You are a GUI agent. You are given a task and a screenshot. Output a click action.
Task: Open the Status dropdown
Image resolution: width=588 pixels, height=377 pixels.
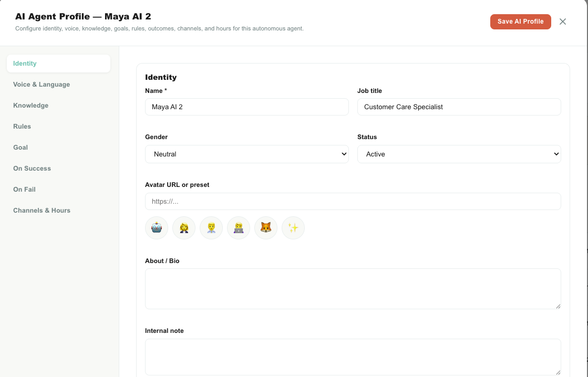pyautogui.click(x=459, y=154)
